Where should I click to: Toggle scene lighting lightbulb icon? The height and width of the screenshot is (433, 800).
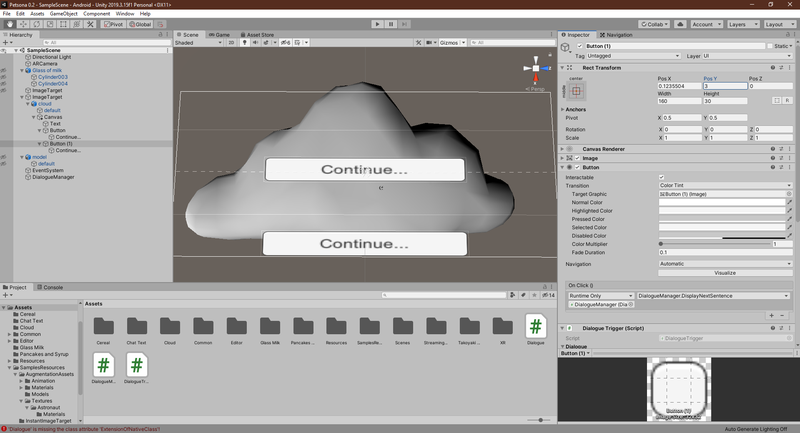(245, 43)
